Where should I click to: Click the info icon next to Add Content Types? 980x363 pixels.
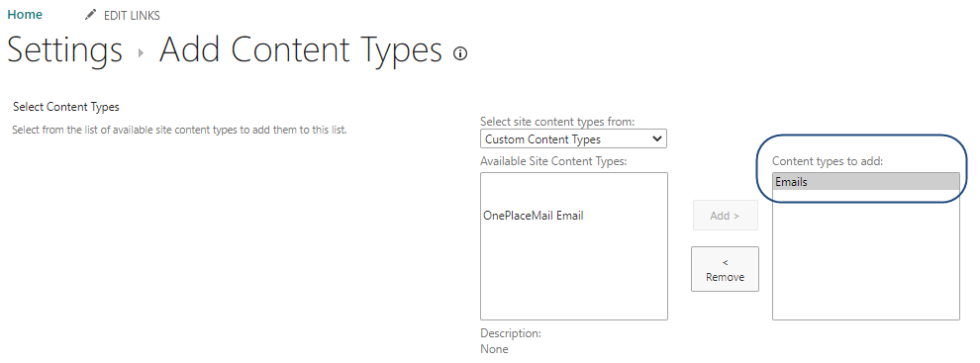coord(460,53)
